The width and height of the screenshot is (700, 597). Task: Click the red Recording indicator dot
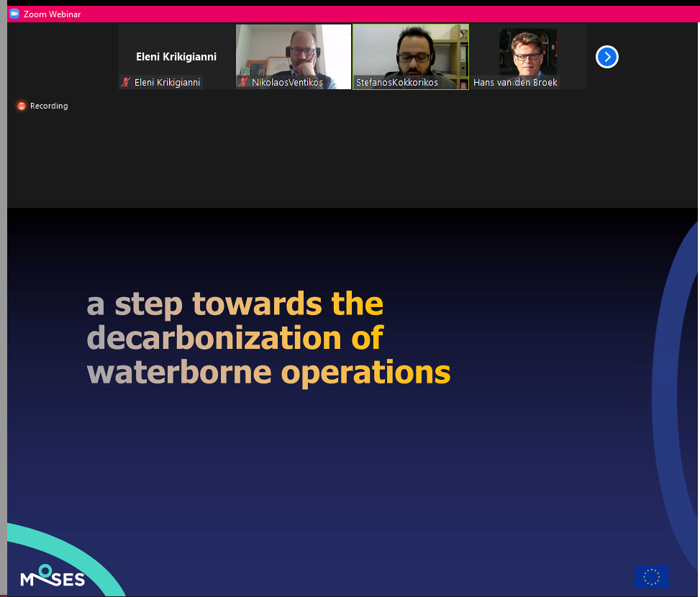pyautogui.click(x=21, y=106)
